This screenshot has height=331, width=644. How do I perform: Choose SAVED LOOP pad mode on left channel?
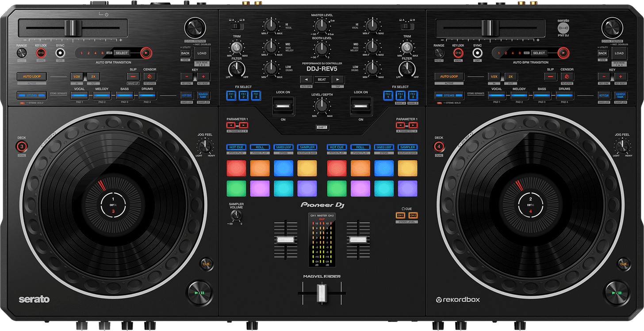tap(284, 147)
